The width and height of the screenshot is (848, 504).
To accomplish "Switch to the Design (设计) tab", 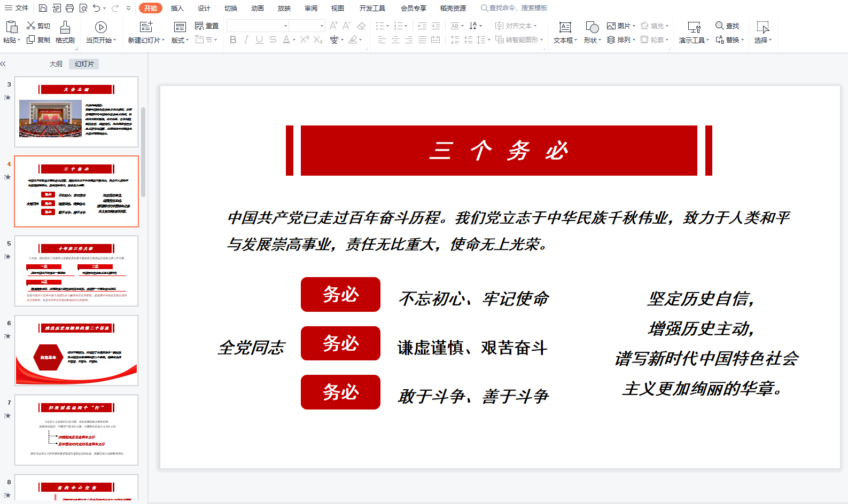I will point(204,8).
